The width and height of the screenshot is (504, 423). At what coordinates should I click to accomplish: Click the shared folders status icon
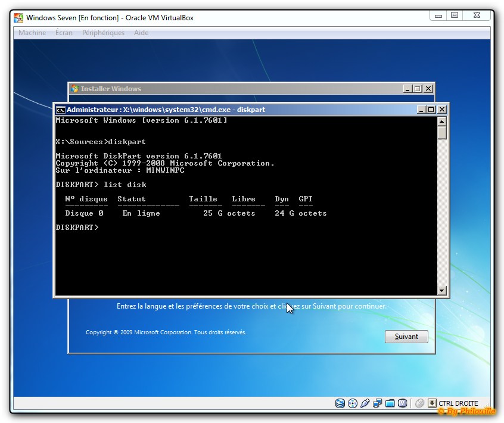click(x=390, y=403)
